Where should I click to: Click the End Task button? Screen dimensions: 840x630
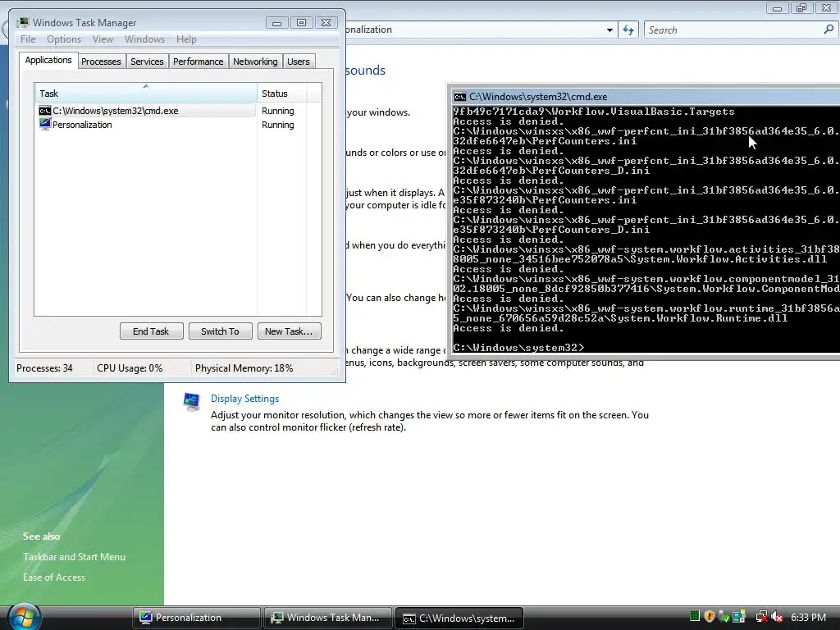pyautogui.click(x=151, y=331)
